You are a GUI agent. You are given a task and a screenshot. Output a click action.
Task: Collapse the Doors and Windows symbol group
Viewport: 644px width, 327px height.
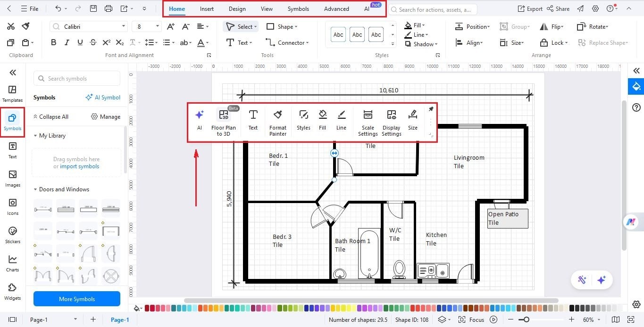coord(34,189)
